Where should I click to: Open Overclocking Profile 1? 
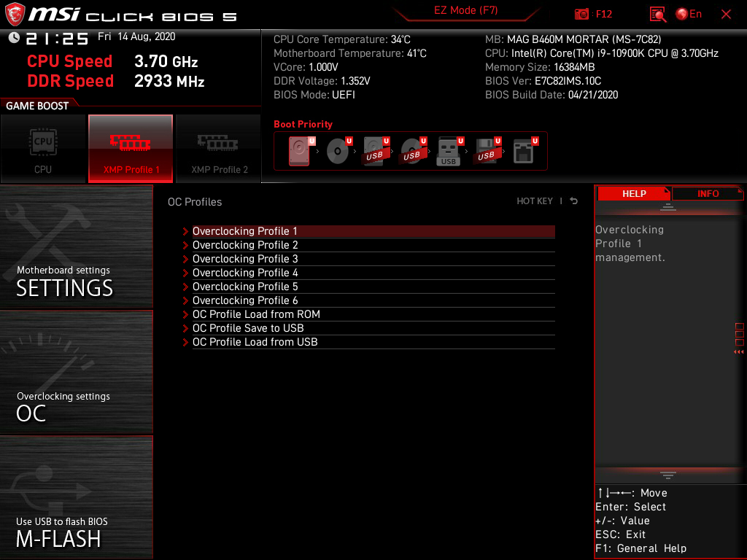(245, 230)
